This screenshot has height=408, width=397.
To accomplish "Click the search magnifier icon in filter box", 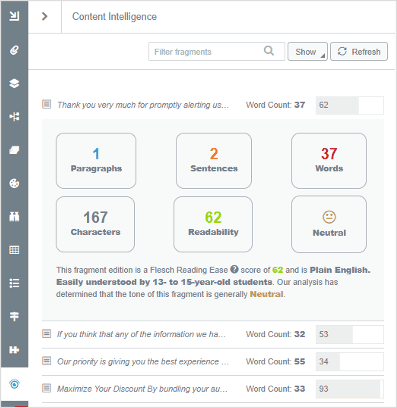I will coord(269,51).
